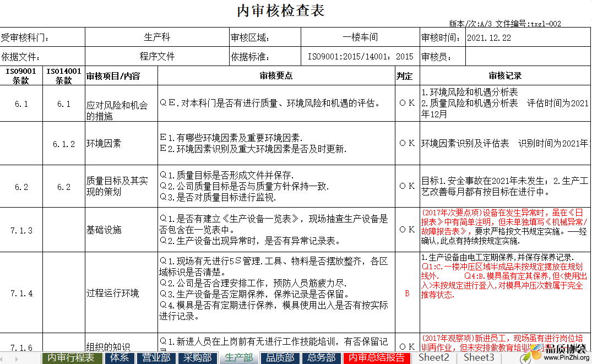Select the 采购部 sheet tab

[x=197, y=357]
